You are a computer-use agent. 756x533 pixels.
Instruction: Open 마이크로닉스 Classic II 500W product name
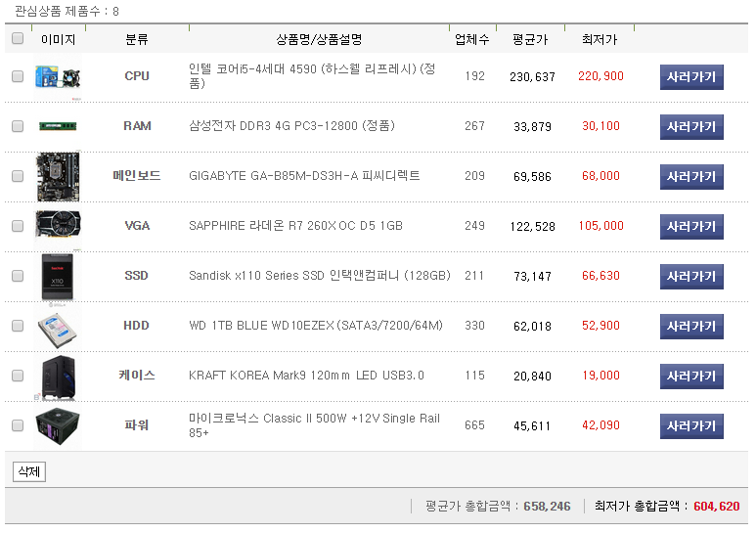click(x=314, y=425)
